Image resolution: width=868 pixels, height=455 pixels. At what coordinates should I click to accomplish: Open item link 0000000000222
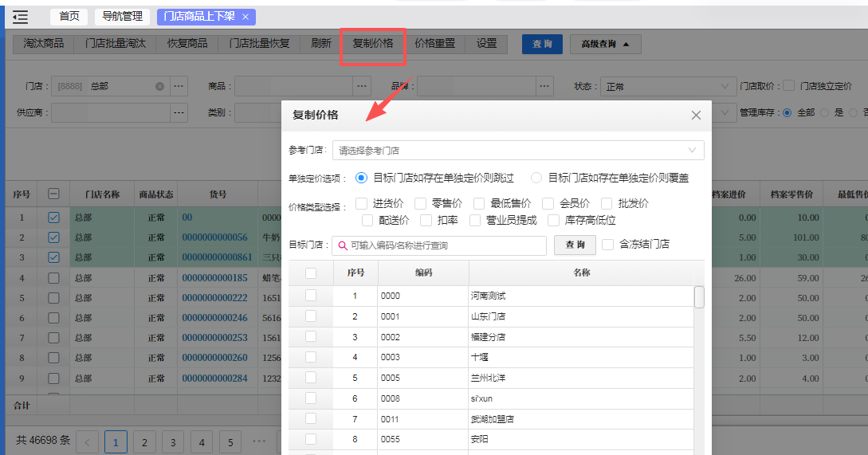pos(214,298)
